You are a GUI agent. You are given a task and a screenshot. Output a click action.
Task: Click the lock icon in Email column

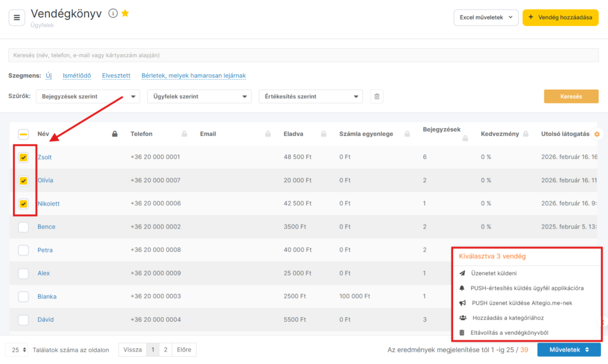pos(268,134)
